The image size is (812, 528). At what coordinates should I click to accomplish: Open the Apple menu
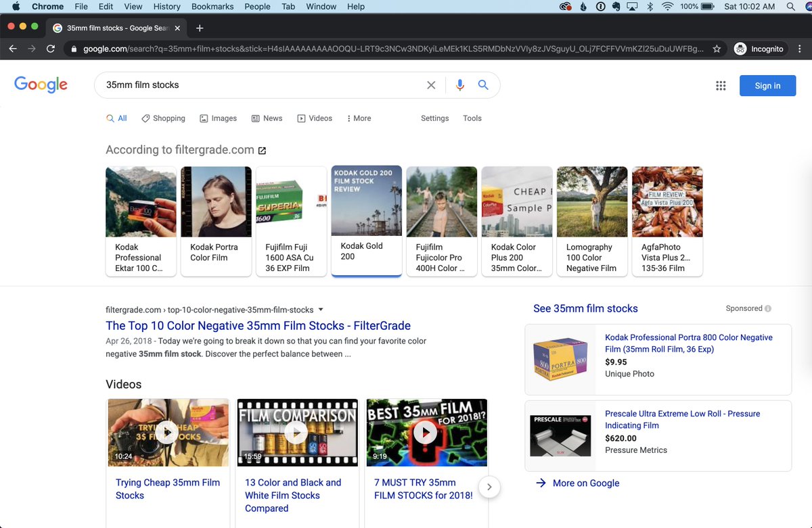tap(16, 7)
